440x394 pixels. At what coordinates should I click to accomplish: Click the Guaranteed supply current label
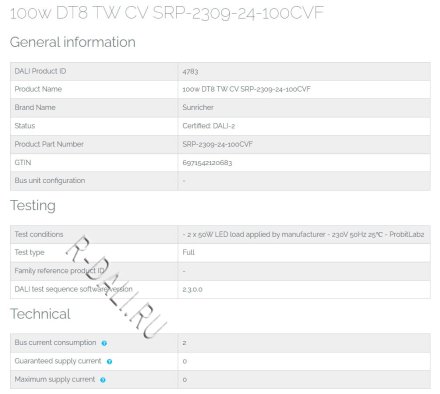[x=58, y=361]
